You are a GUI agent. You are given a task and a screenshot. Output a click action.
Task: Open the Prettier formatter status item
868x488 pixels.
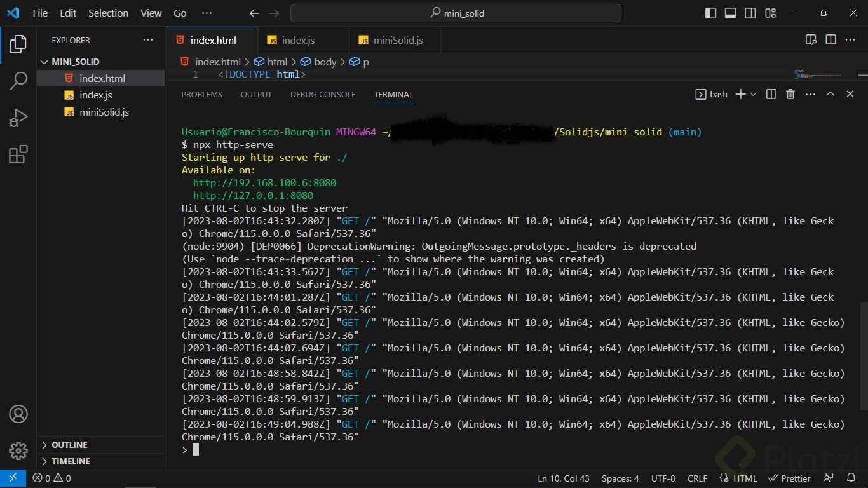pos(790,478)
